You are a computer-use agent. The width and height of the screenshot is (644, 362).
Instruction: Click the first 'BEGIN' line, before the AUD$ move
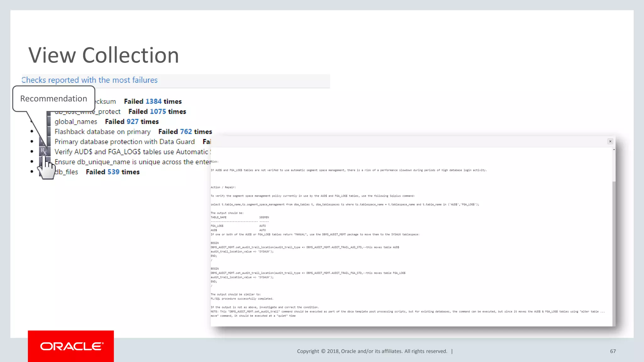pos(214,243)
